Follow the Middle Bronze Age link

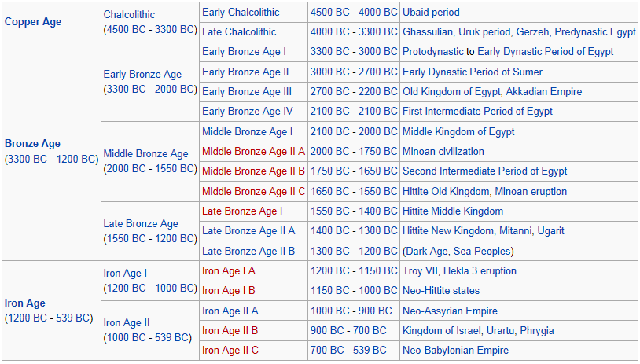tap(145, 154)
